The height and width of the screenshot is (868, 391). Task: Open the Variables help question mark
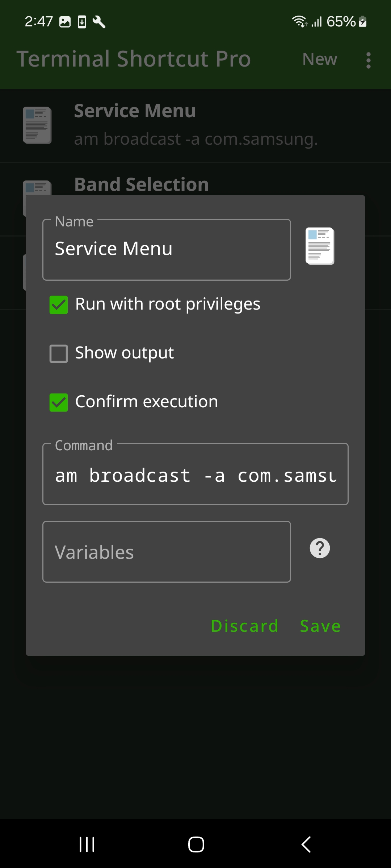coord(320,548)
